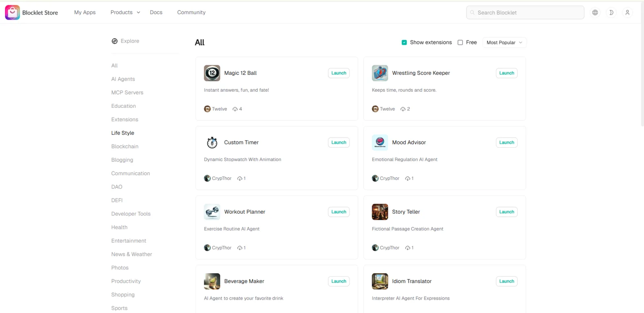Click the Idiom Translator app icon
Image resolution: width=644 pixels, height=313 pixels.
(380, 281)
